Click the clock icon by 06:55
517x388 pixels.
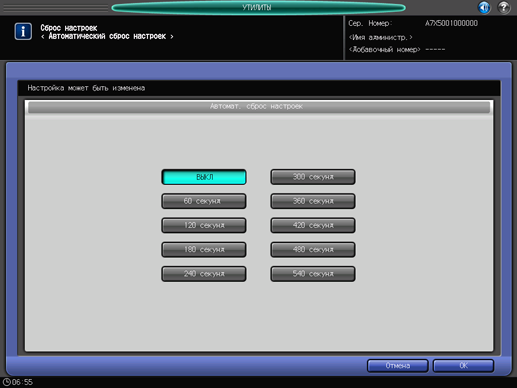pos(6,382)
